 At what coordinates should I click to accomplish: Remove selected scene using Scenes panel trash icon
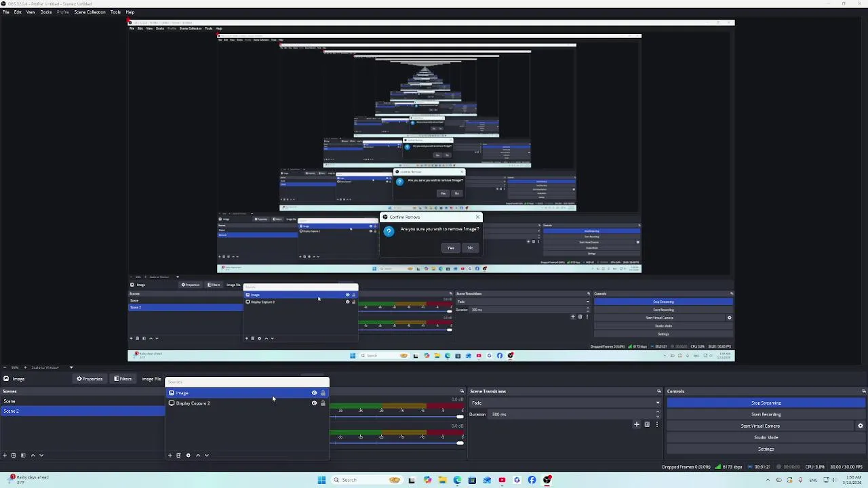(x=14, y=455)
